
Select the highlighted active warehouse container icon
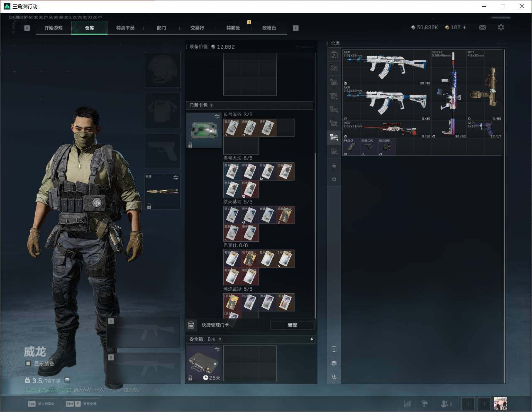click(334, 137)
